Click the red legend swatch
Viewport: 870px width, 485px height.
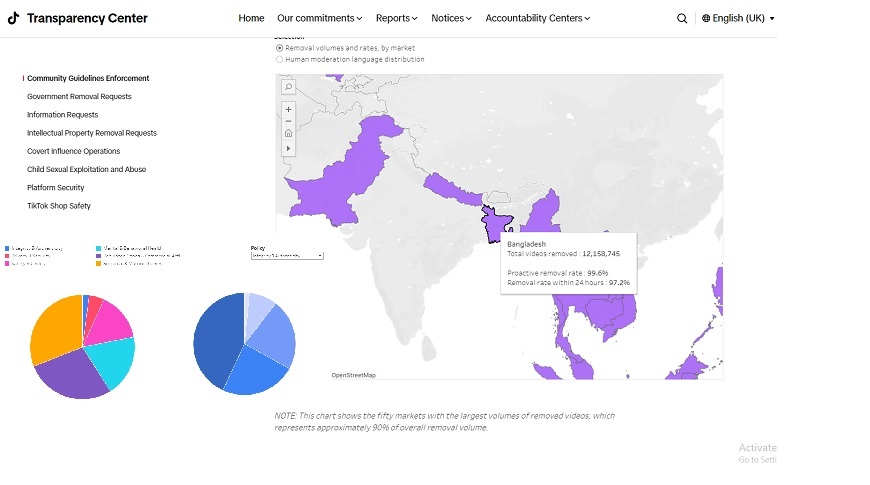tap(7, 256)
